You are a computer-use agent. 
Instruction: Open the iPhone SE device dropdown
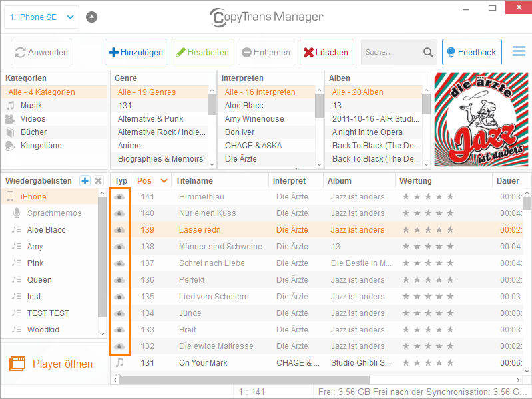41,17
